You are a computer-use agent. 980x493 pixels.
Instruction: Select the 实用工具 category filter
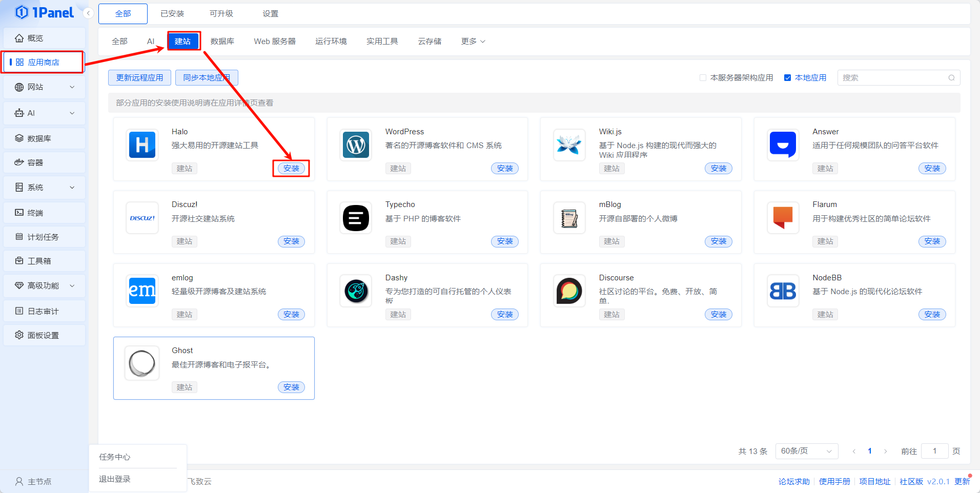click(x=382, y=42)
